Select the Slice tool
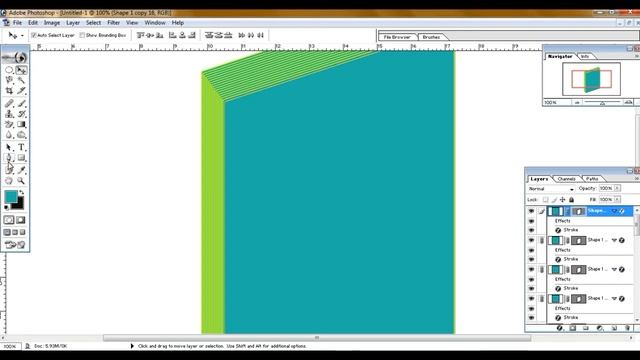Image resolution: width=640 pixels, height=360 pixels. click(x=21, y=90)
